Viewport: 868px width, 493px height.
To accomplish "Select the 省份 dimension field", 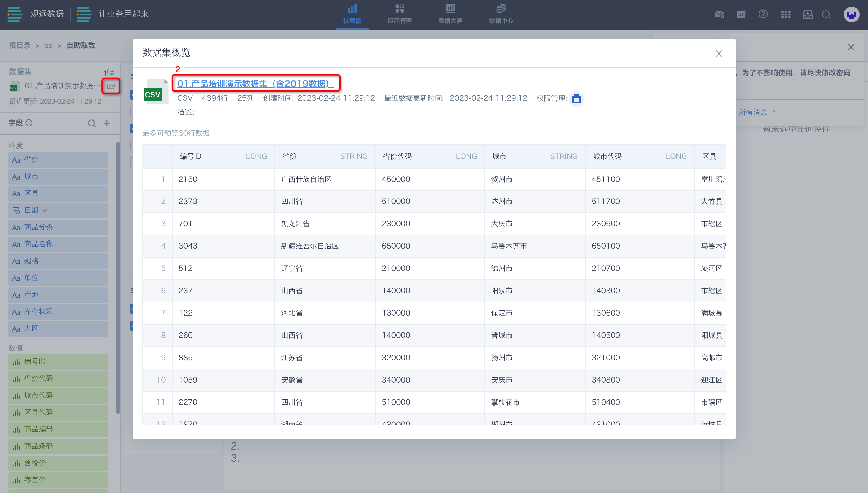I will point(58,160).
